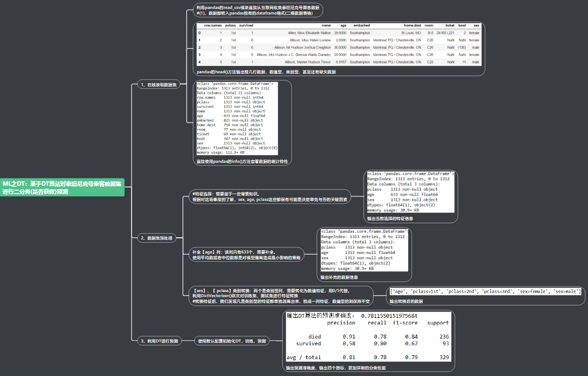Screen dimensions: 588x376
Task: Click the name 'Allen, Miss Elisabeth Walton'
Action: click(309, 33)
